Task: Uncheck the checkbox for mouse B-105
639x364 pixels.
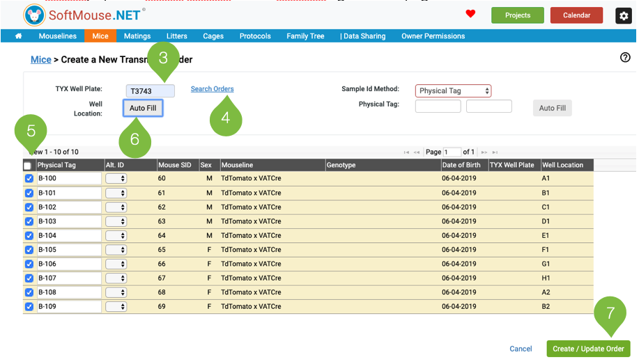Action: 29,250
